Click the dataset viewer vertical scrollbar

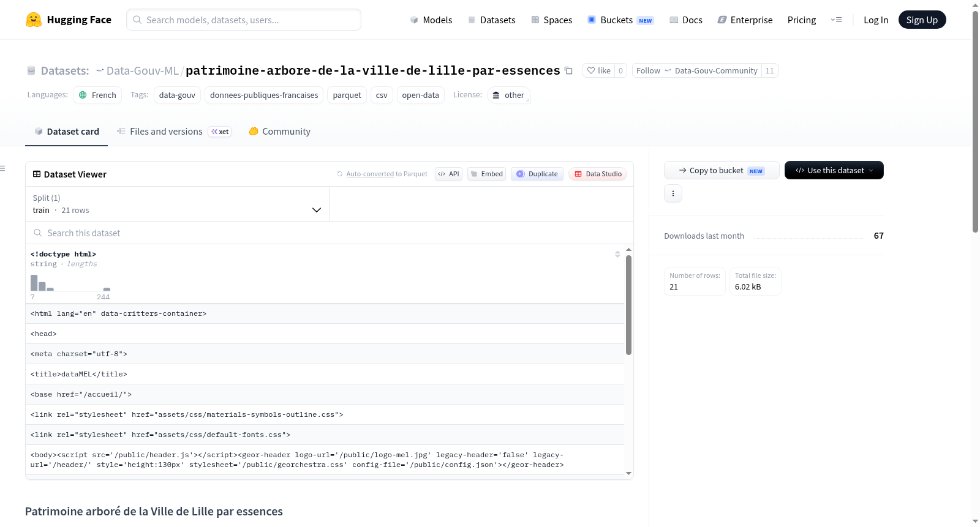pos(628,305)
